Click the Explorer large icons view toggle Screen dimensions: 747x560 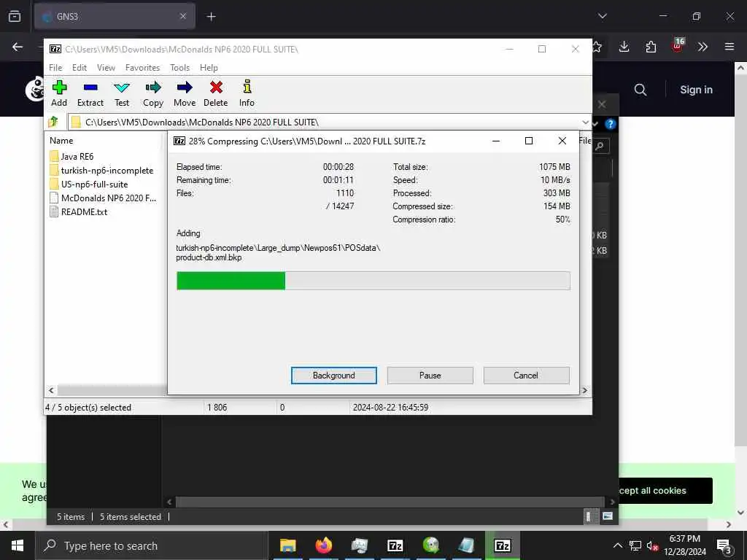[x=608, y=516]
